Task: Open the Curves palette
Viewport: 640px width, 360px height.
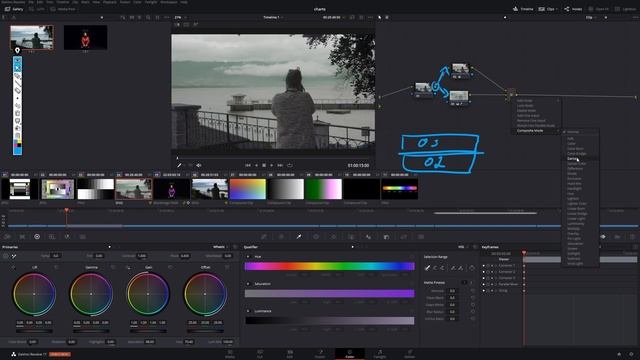Action: (x=264, y=237)
